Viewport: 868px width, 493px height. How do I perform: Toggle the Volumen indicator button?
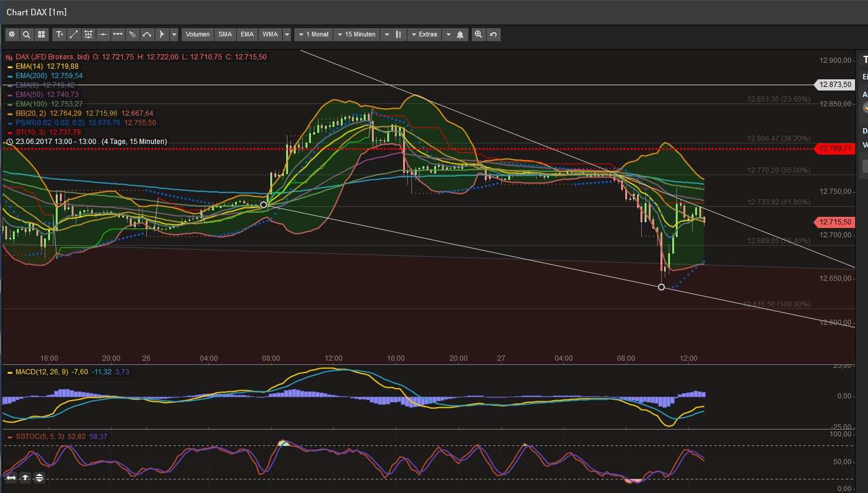(197, 34)
